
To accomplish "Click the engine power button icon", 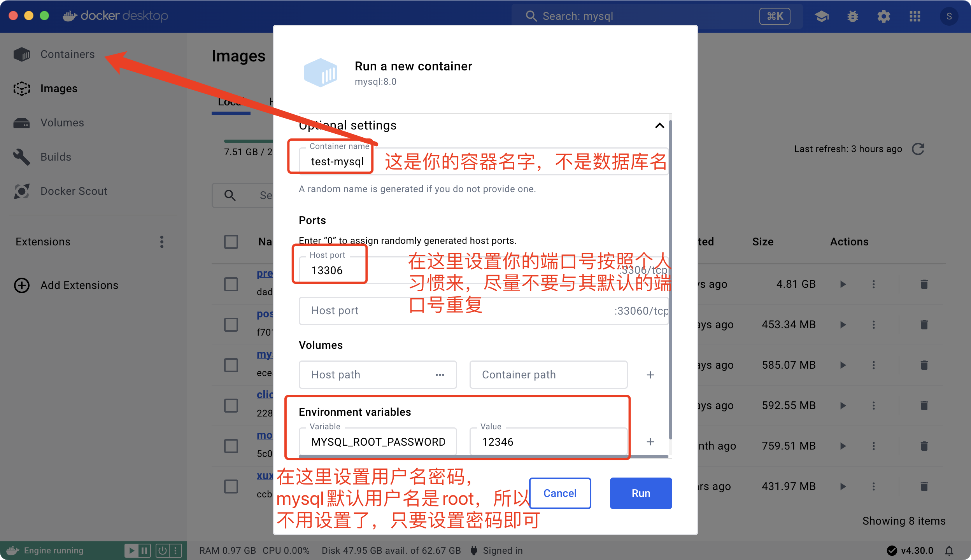I will point(162,550).
